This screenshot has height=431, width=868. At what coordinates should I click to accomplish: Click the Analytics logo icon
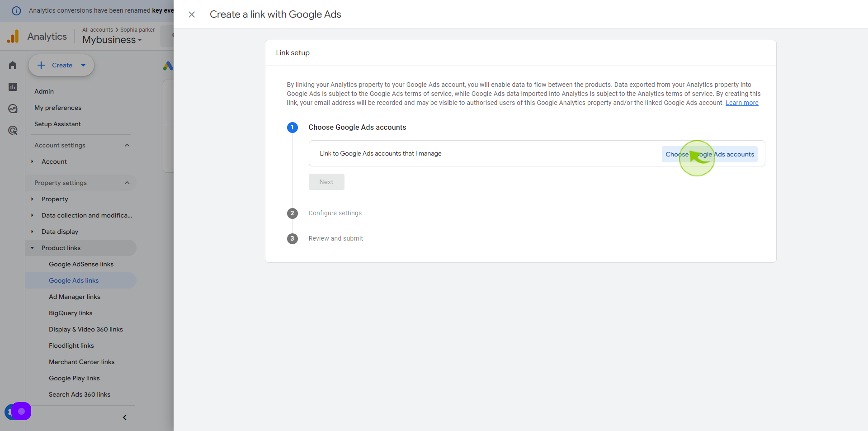click(13, 36)
